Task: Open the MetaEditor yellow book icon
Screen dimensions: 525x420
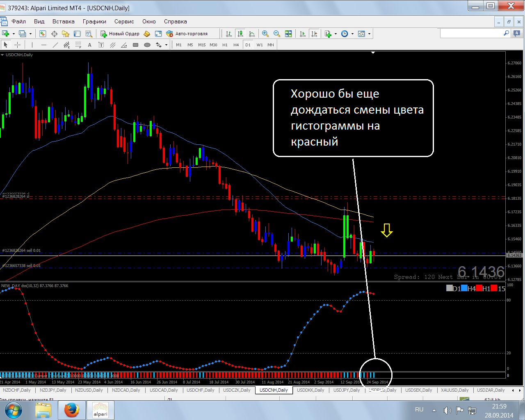Action: pyautogui.click(x=147, y=34)
